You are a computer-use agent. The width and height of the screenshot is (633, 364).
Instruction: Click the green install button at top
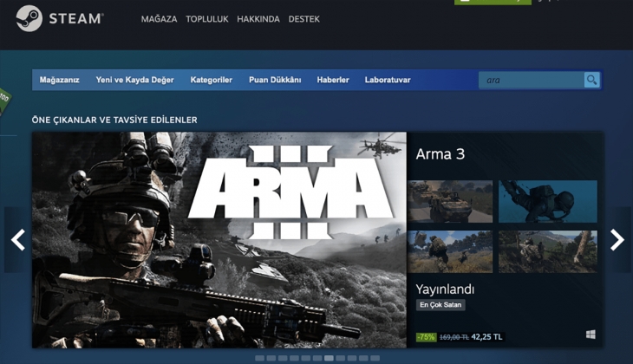493,2
